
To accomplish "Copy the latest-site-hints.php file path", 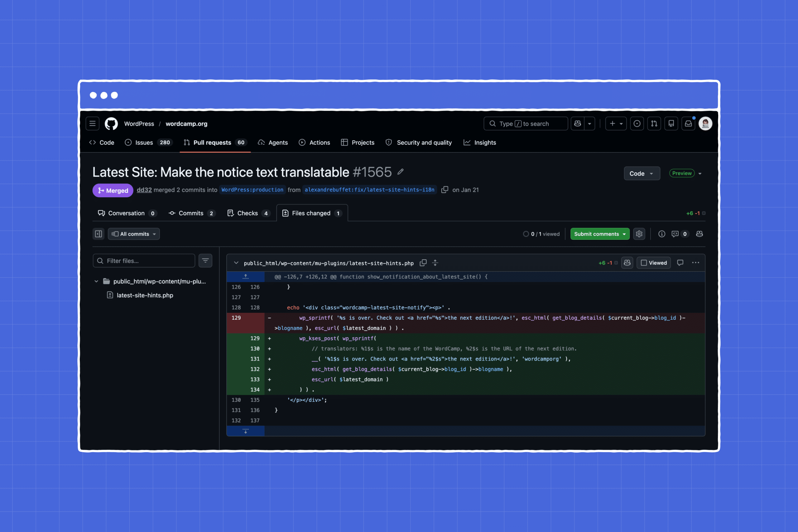I will coord(423,263).
